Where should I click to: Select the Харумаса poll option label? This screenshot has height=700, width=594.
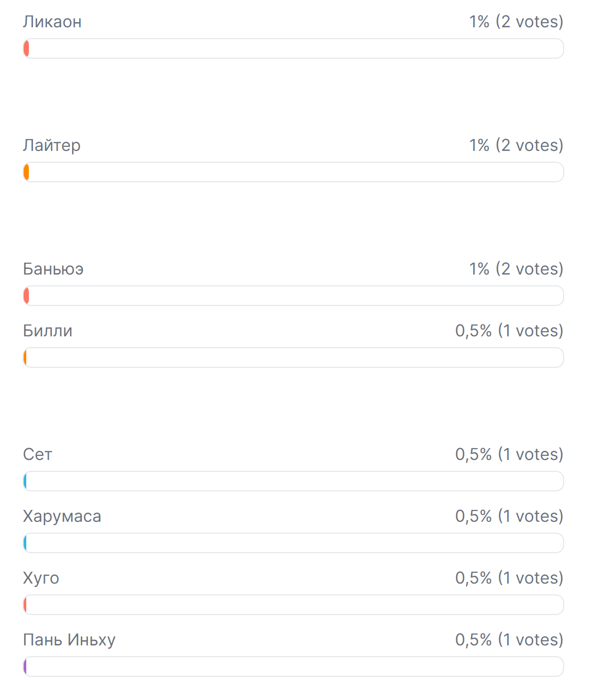tap(62, 516)
